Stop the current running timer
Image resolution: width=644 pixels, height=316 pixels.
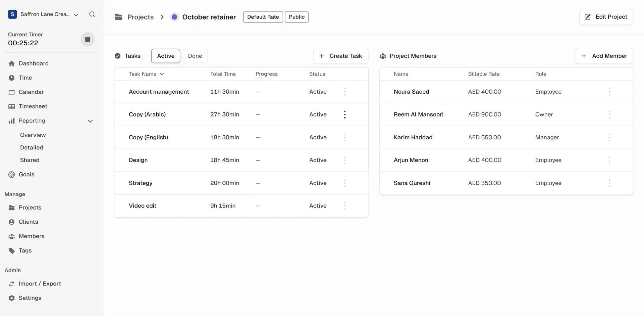click(x=88, y=39)
